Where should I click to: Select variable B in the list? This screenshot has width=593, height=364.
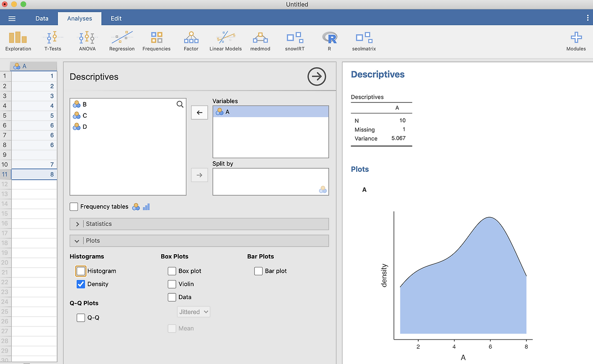click(128, 105)
